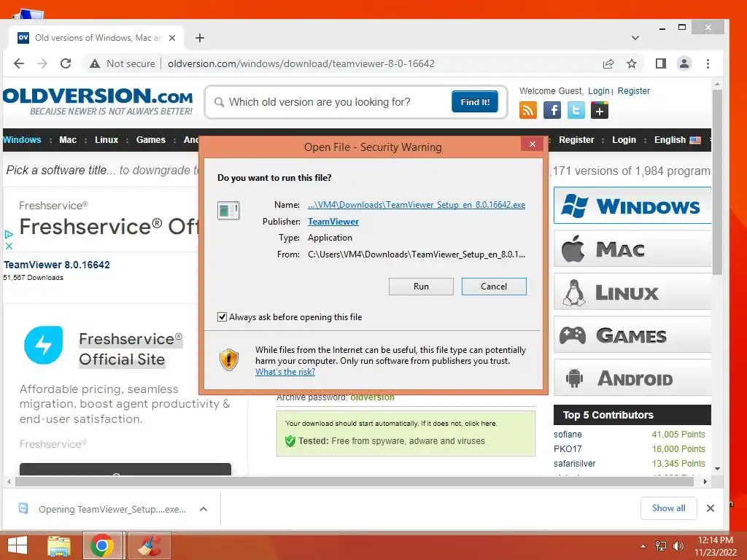Click the What's the risk? link
This screenshot has height=560, width=747.
tap(285, 372)
